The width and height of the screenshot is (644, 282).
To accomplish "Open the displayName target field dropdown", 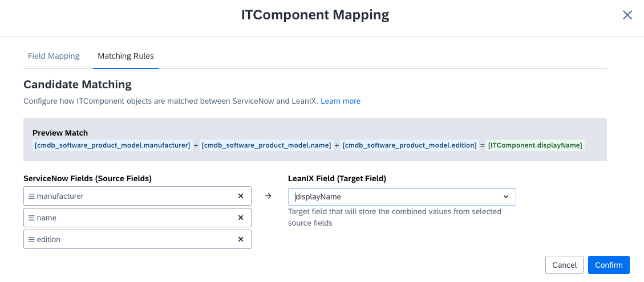I will pyautogui.click(x=402, y=197).
